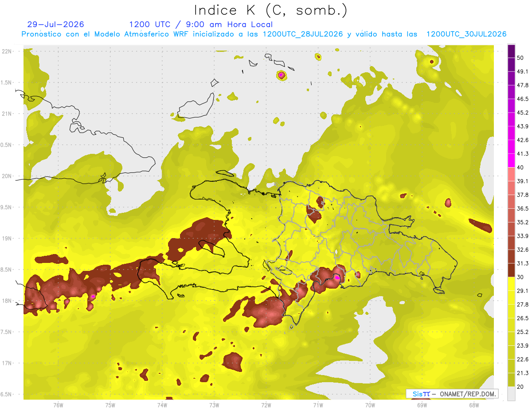Click the gray legend swatch below 20
The image size is (532, 411).
pos(512,394)
